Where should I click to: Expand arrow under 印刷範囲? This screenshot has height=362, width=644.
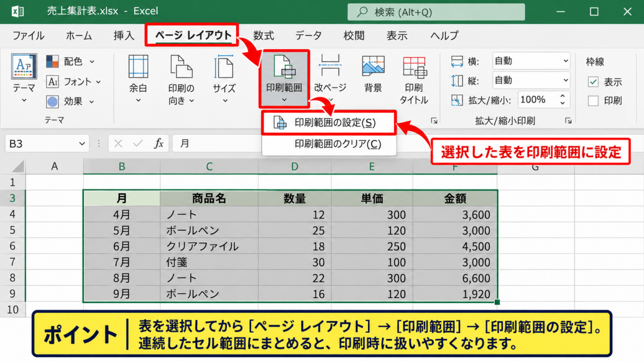pos(284,100)
